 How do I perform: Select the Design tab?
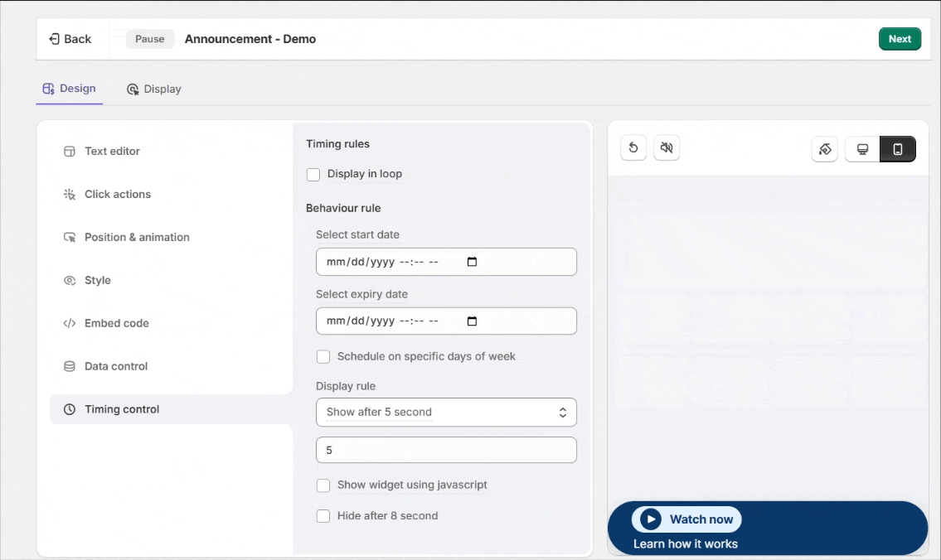click(x=69, y=89)
